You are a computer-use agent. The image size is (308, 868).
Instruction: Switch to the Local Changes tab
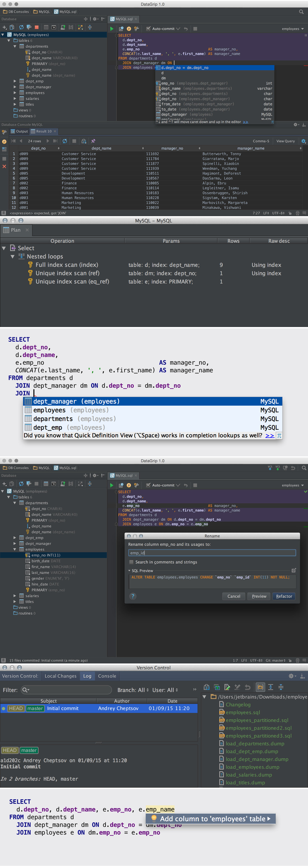coord(61,676)
